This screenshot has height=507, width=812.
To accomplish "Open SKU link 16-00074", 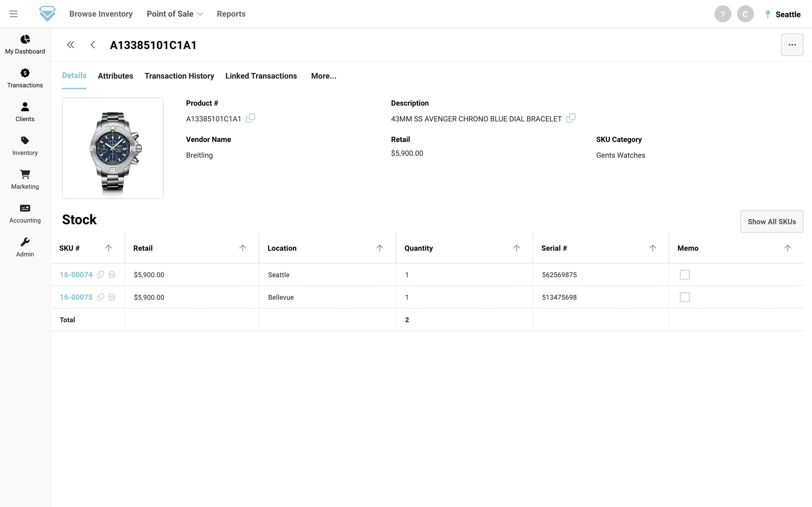I will tap(76, 275).
